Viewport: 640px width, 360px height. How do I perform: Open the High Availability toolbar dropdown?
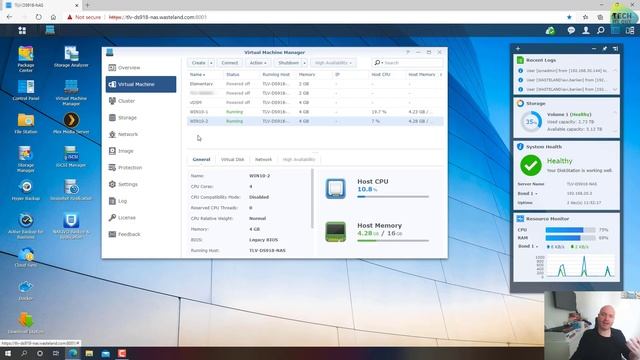[333, 63]
